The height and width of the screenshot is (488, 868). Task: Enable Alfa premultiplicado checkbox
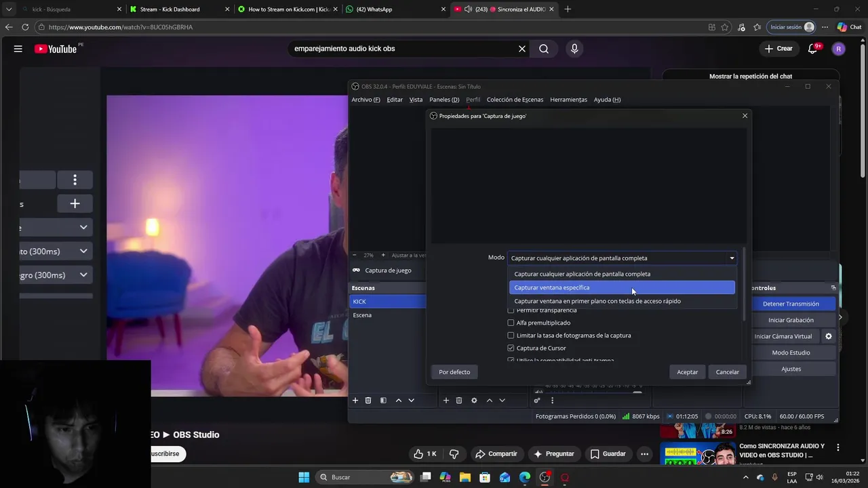tap(511, 323)
